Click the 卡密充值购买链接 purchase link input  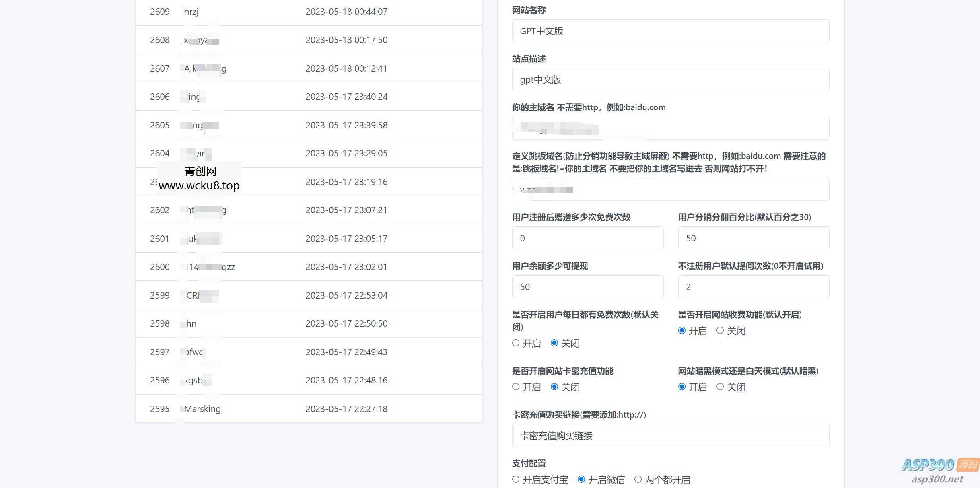tap(670, 435)
